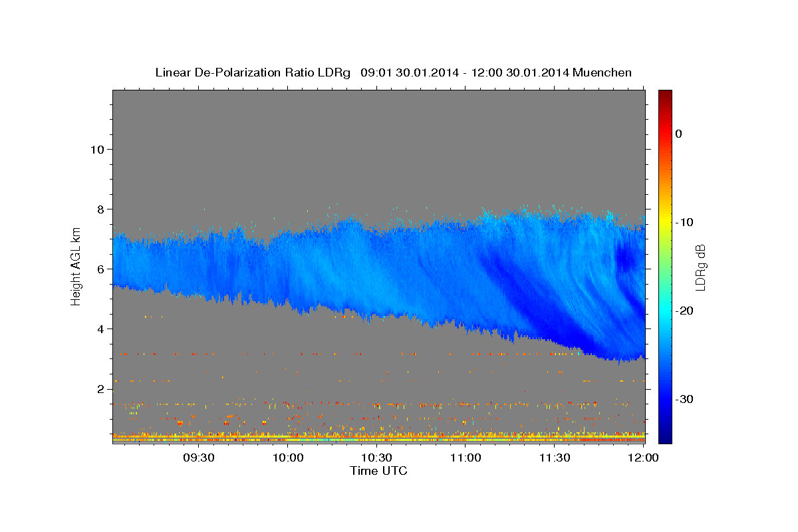Click the '09:30' time axis label
The width and height of the screenshot is (798, 532).
pos(199,458)
